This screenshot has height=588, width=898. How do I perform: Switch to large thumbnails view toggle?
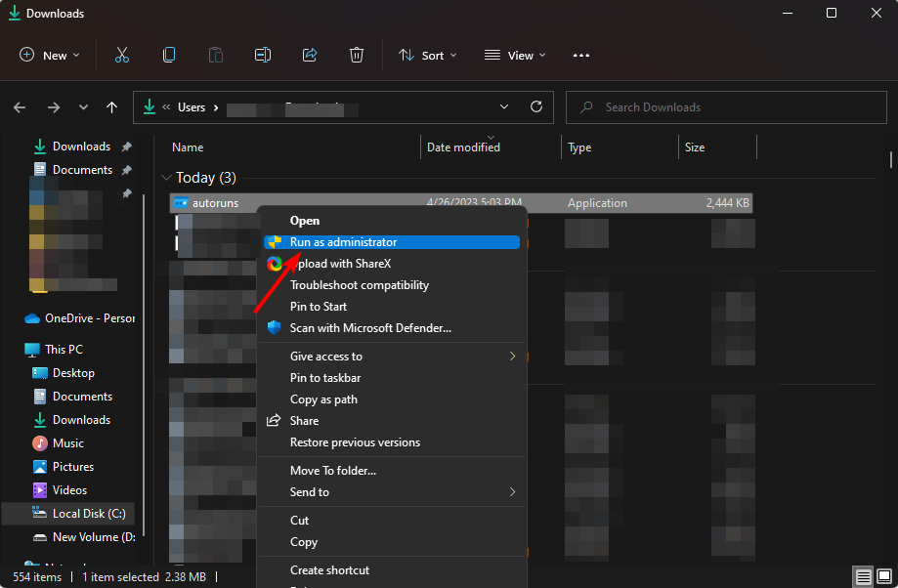(x=884, y=576)
